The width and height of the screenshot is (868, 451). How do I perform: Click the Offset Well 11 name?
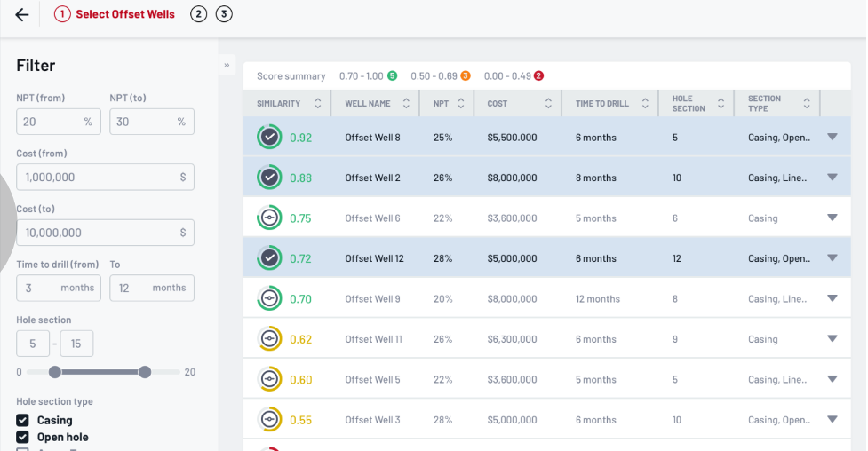tap(374, 339)
